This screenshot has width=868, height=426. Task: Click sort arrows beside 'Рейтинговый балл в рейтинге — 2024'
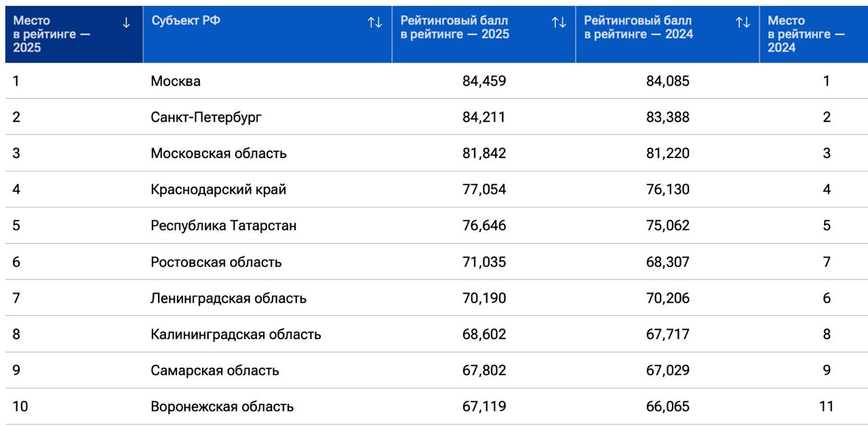point(743,22)
